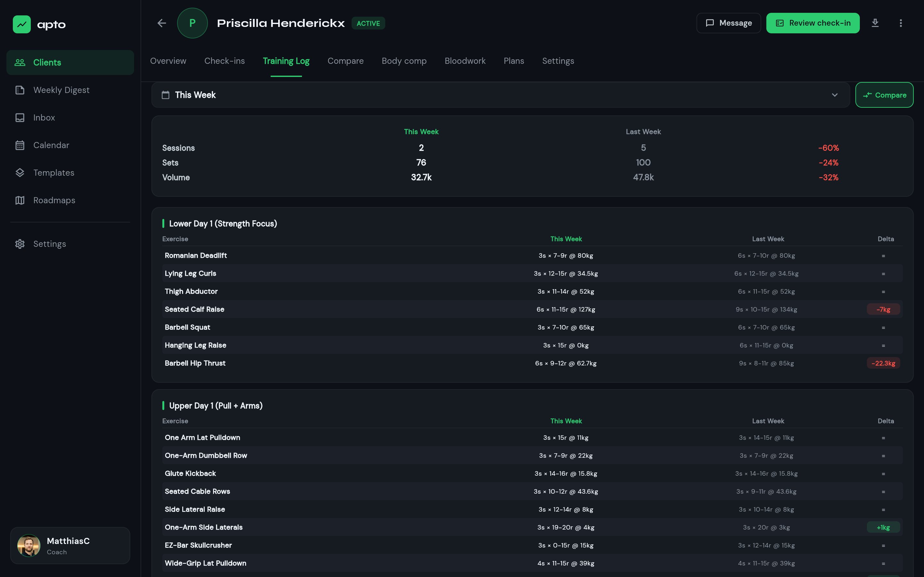Click the back arrow icon

(x=162, y=23)
